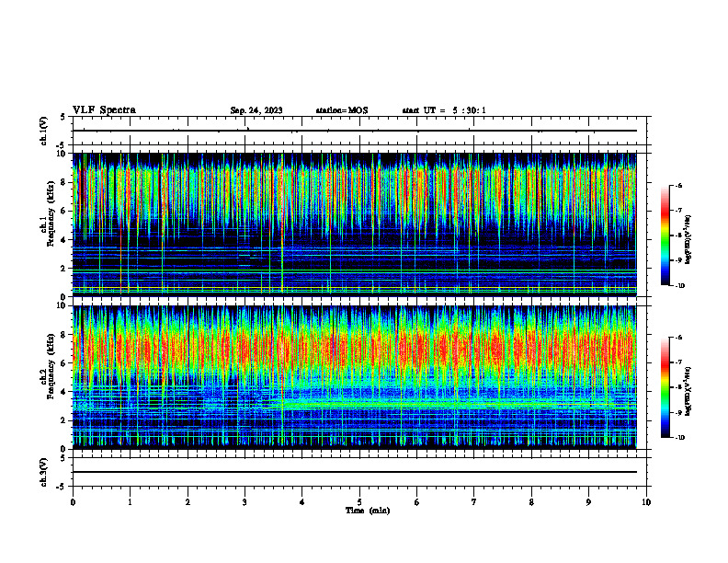Image resolution: width=728 pixels, height=563 pixels.
Task: Click the "-10" label on ch.2 color bar
Action: [680, 438]
